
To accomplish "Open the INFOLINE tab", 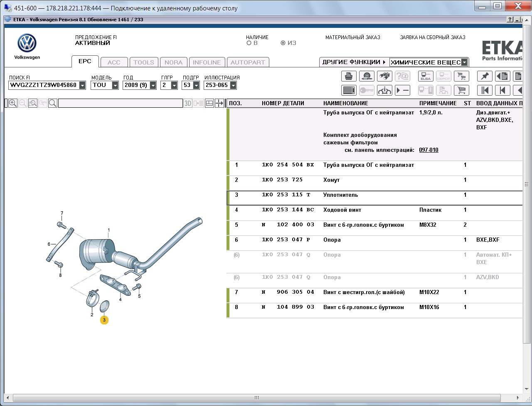I will (207, 62).
